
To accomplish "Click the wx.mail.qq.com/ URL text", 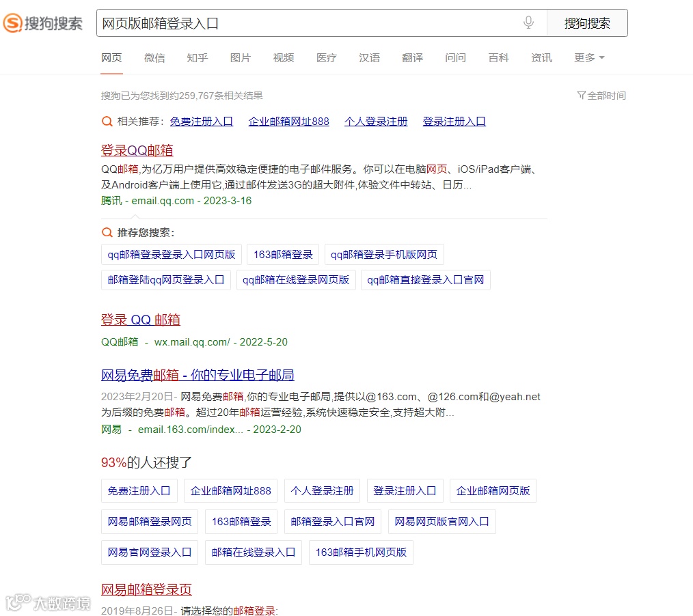I will point(192,342).
